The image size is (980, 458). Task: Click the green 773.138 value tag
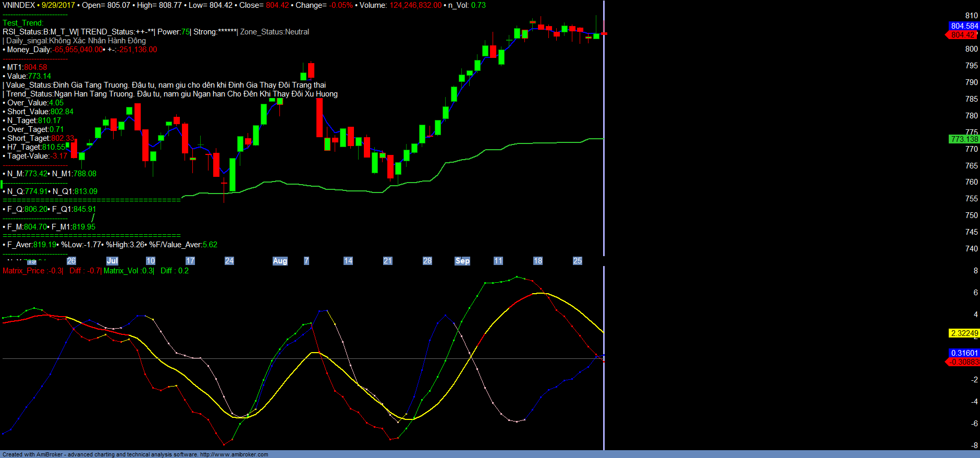(964, 139)
